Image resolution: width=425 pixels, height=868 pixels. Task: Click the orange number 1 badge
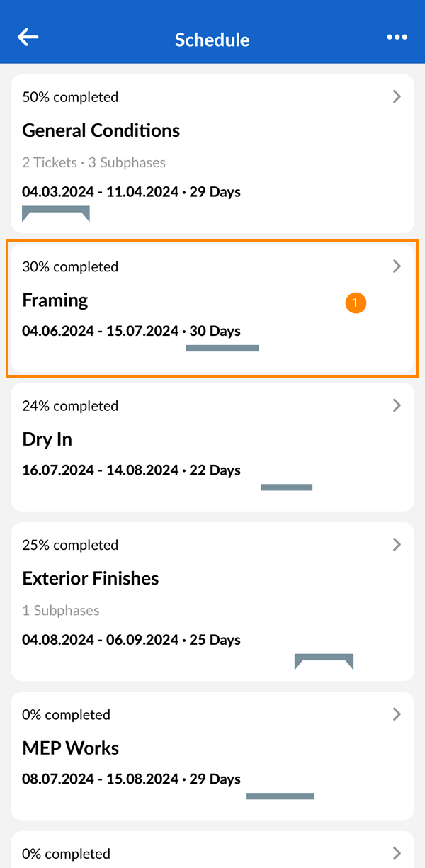point(356,303)
